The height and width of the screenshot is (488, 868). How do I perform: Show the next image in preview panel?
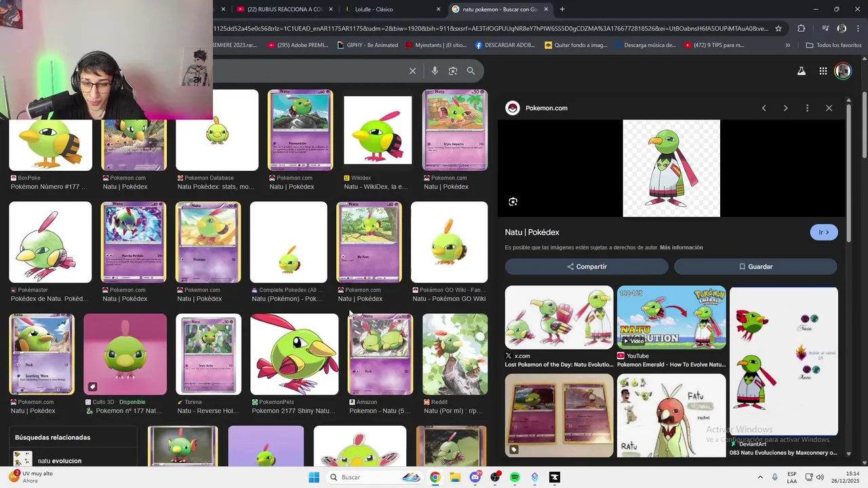[785, 108]
